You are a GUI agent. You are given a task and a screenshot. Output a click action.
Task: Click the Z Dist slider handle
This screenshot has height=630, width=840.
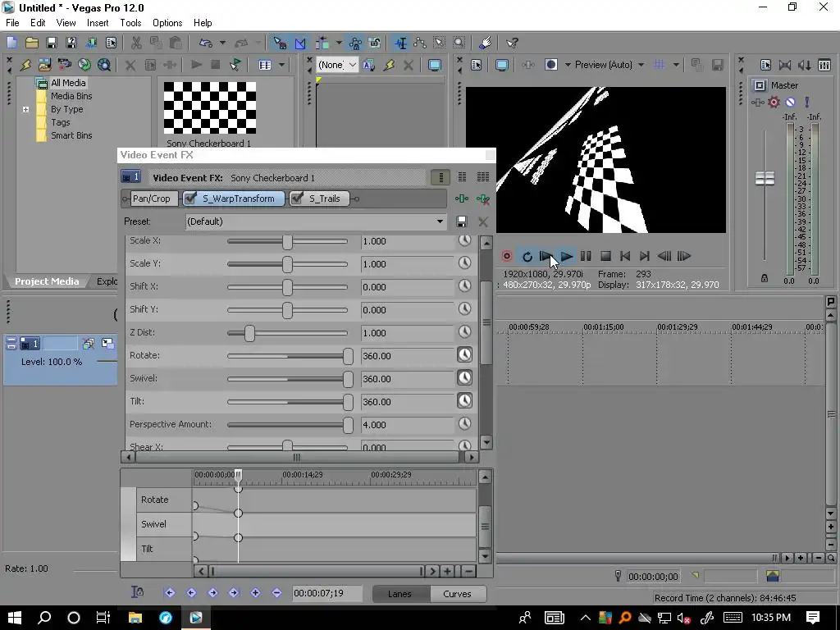(249, 333)
